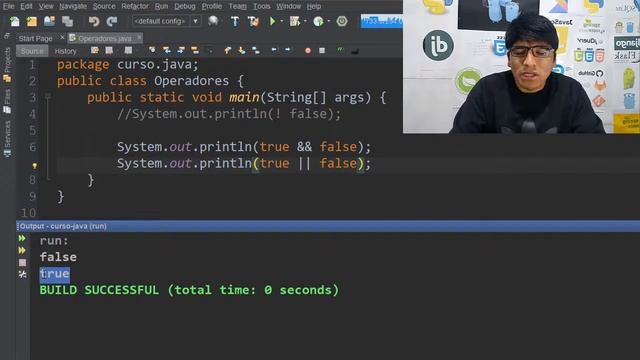Click the Comment lines icon in editor toolbar
The height and width of the screenshot is (360, 640).
(340, 50)
